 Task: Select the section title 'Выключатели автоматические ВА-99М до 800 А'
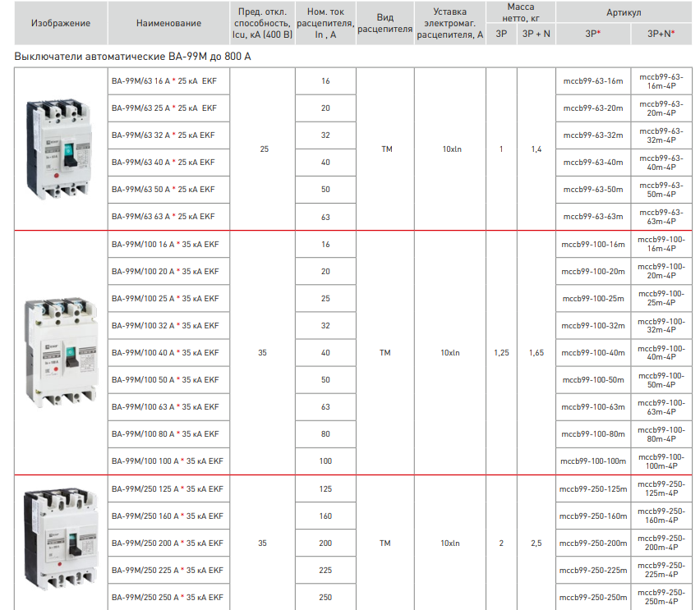[x=132, y=57]
